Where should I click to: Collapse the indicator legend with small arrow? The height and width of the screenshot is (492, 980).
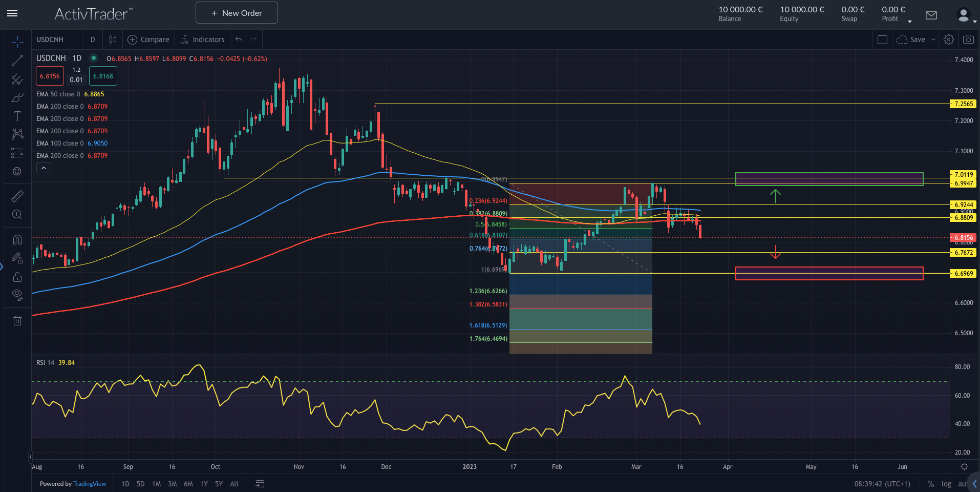(x=44, y=168)
